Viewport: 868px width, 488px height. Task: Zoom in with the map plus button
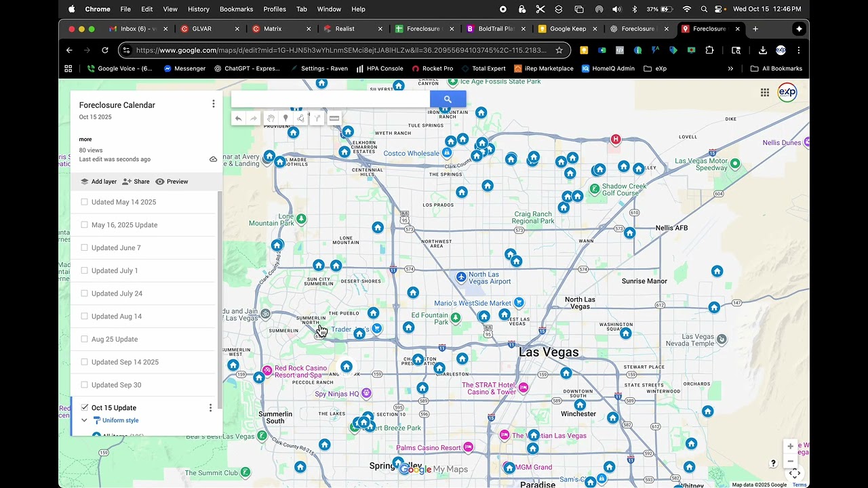pos(790,447)
